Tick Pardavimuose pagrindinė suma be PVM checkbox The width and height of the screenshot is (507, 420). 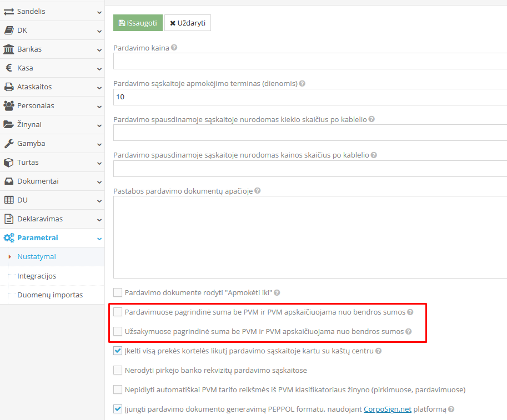coord(118,312)
